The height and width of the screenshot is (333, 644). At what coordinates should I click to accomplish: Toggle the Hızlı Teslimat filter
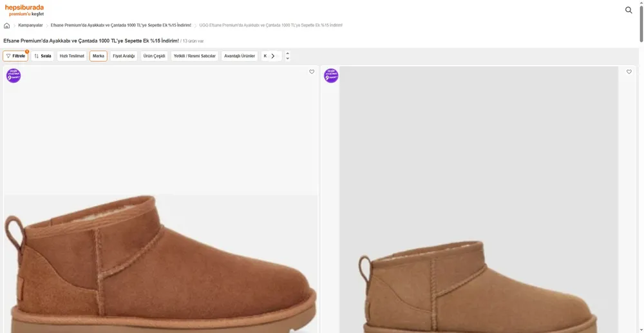point(72,56)
